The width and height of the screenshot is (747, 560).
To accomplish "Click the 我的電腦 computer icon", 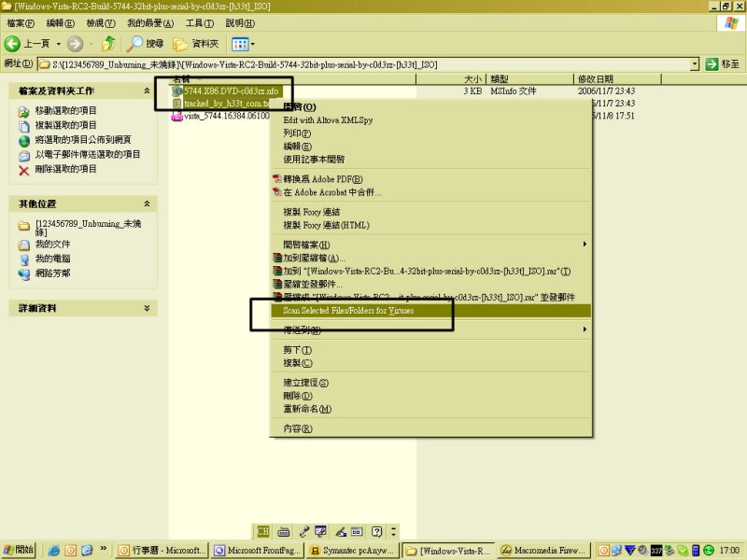I will (24, 259).
